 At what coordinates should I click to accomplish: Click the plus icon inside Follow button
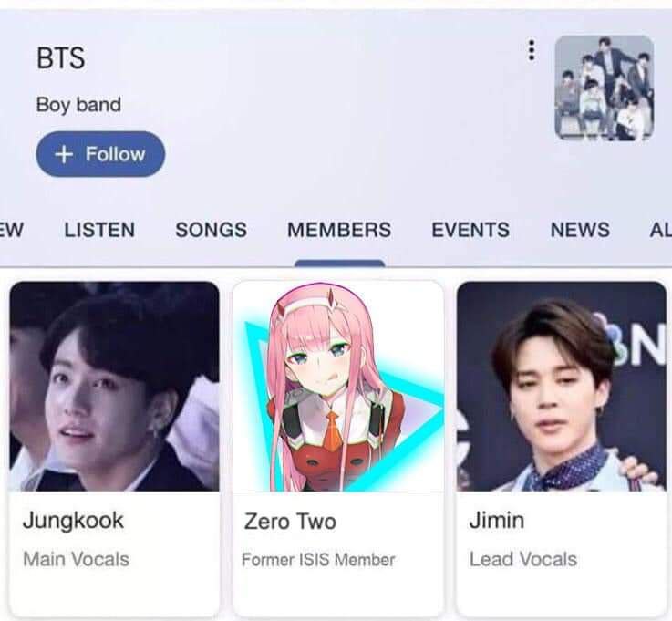[x=64, y=154]
